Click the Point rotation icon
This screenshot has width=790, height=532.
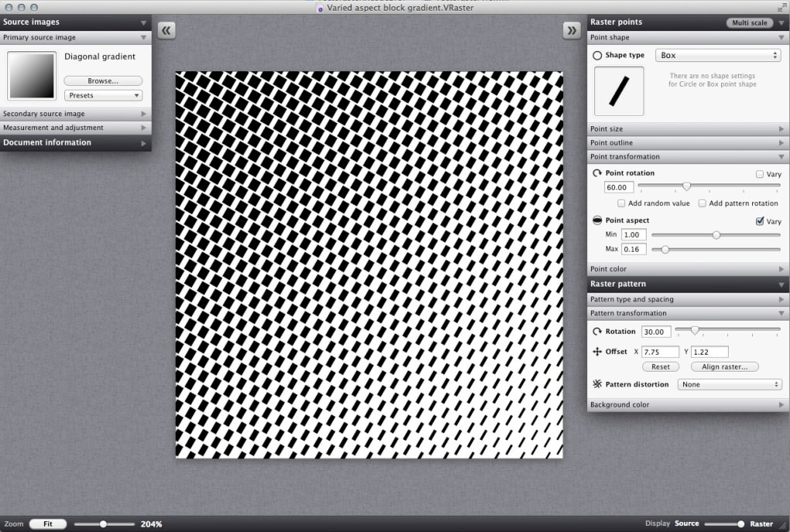tap(597, 173)
